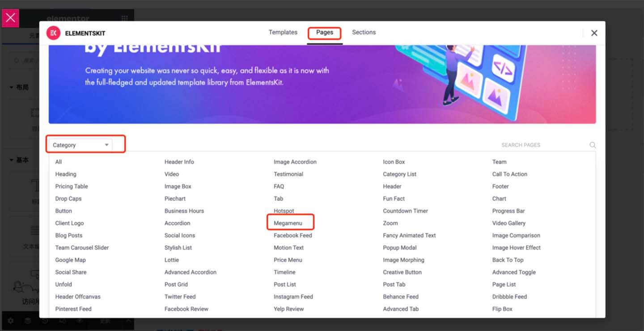This screenshot has height=331, width=644.
Task: Switch to the Templates tab
Action: click(283, 32)
